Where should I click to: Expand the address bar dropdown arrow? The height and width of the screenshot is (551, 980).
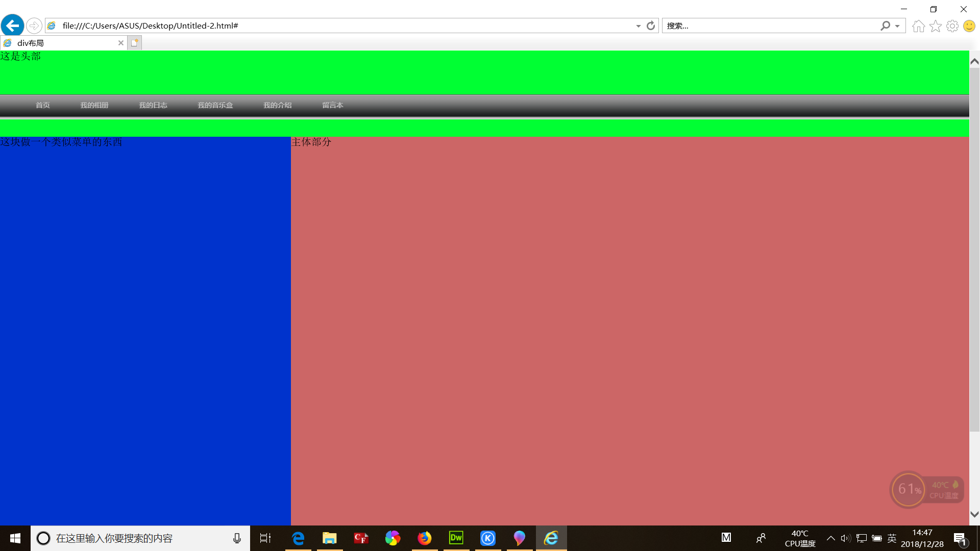tap(638, 26)
